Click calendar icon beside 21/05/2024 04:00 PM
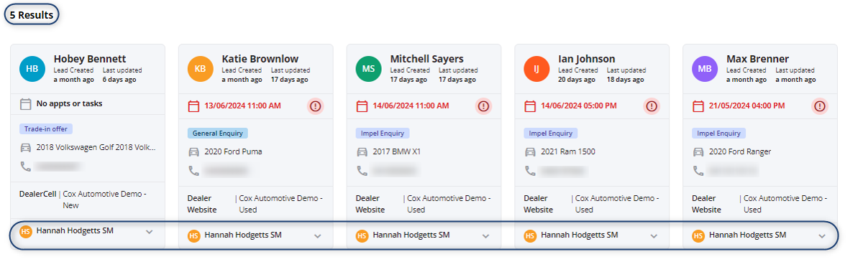This screenshot has width=868, height=262. 698,106
